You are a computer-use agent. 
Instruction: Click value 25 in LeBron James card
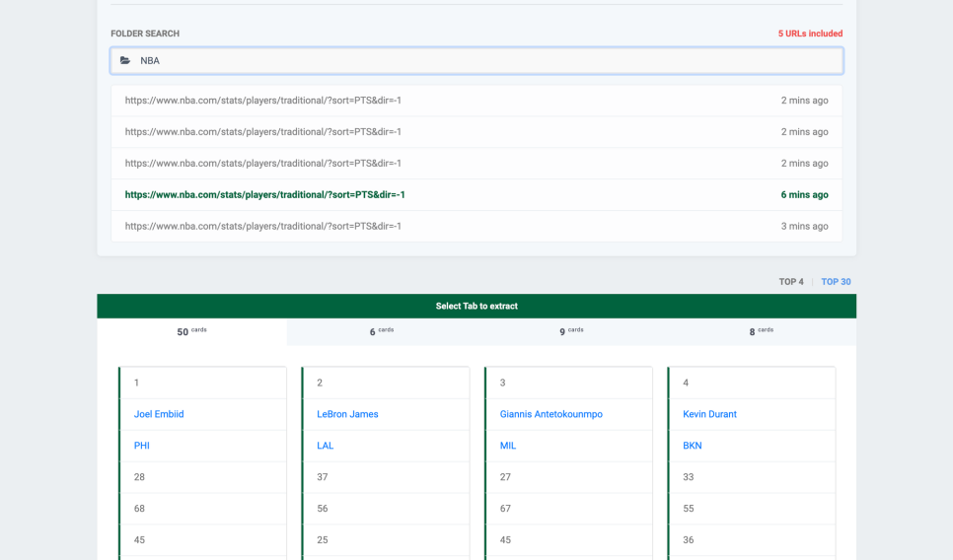click(x=323, y=540)
